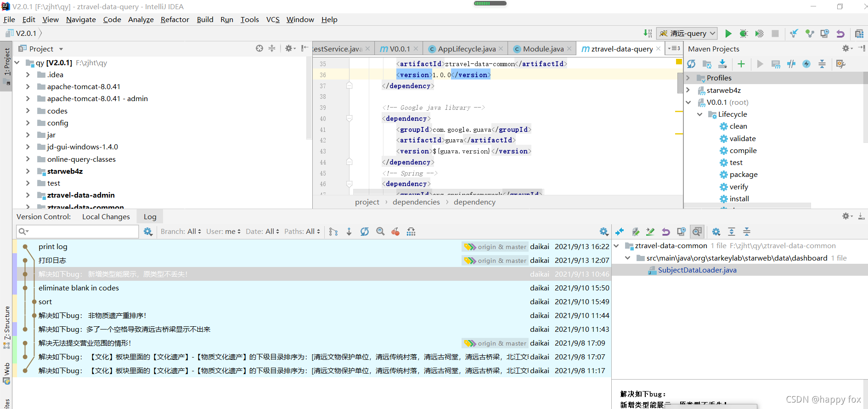Download sources and documentation in Maven
The width and height of the screenshot is (868, 409).
coord(722,64)
